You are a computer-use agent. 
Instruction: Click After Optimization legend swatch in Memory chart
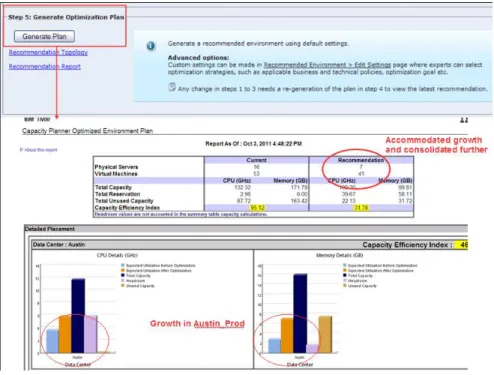345,270
